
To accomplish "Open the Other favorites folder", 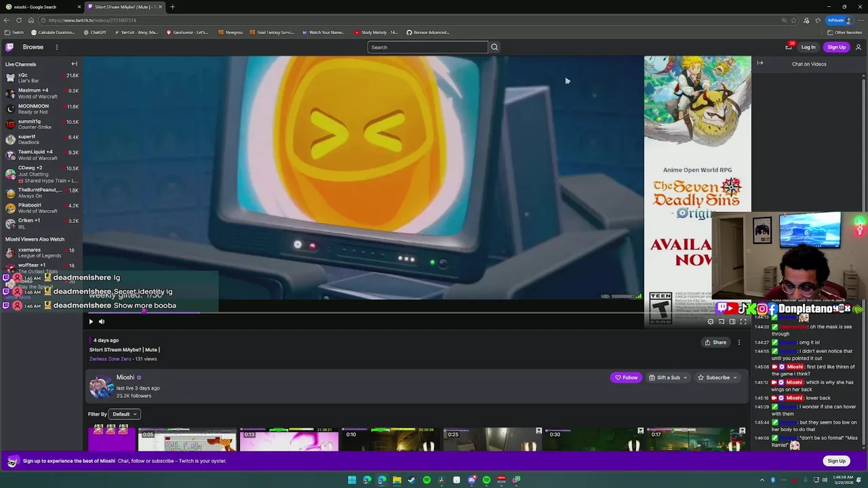I will pyautogui.click(x=845, y=33).
